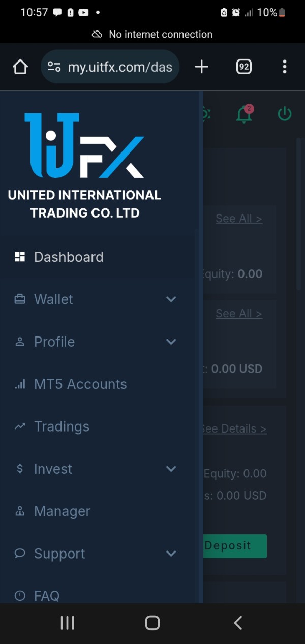Tap the UITFX logo
The height and width of the screenshot is (644, 305).
[84, 146]
